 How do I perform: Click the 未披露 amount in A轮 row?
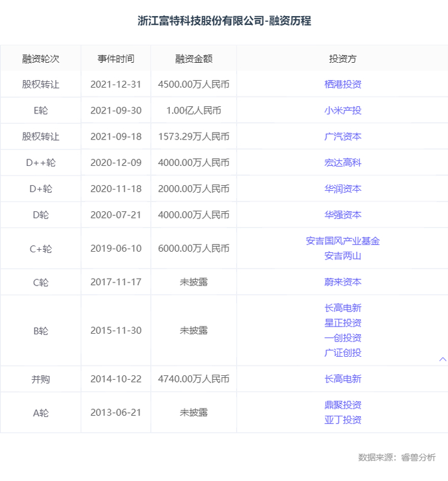194,412
